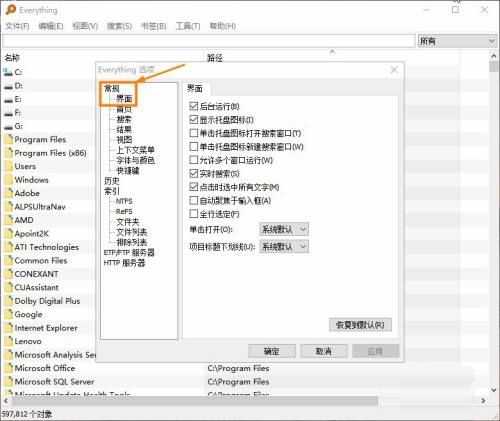Check the 全行选定(F) option
This screenshot has height=421, width=500.
click(194, 214)
